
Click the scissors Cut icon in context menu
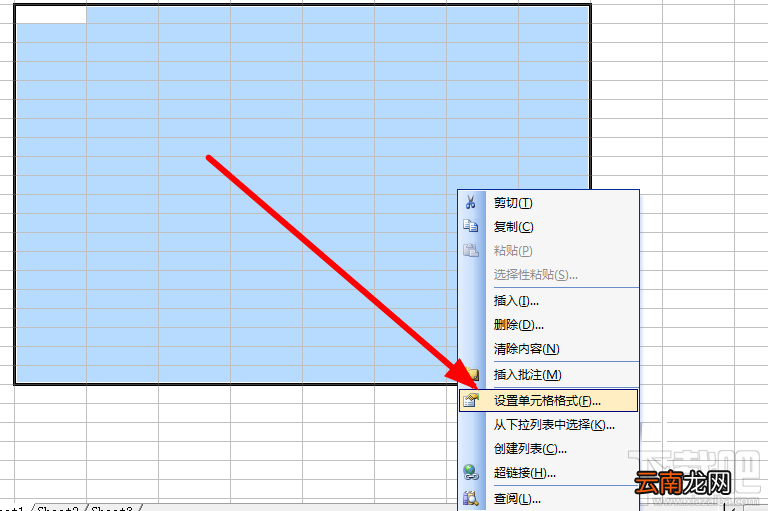pos(471,202)
